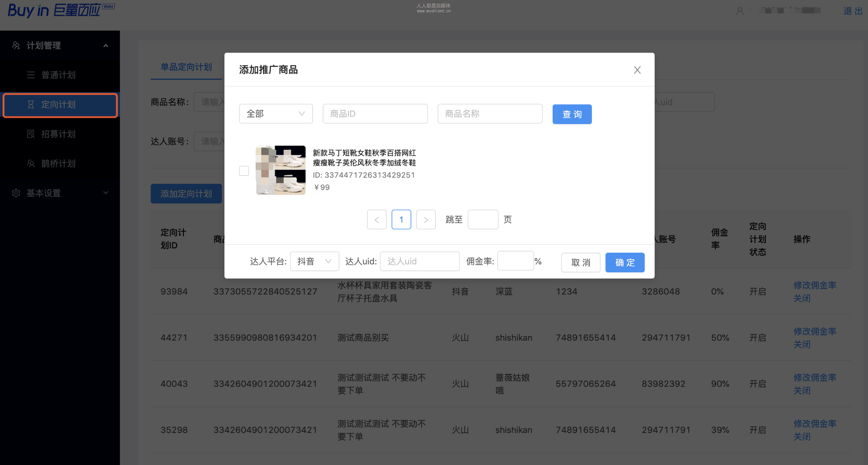Click the 招募计划 document icon

click(31, 134)
